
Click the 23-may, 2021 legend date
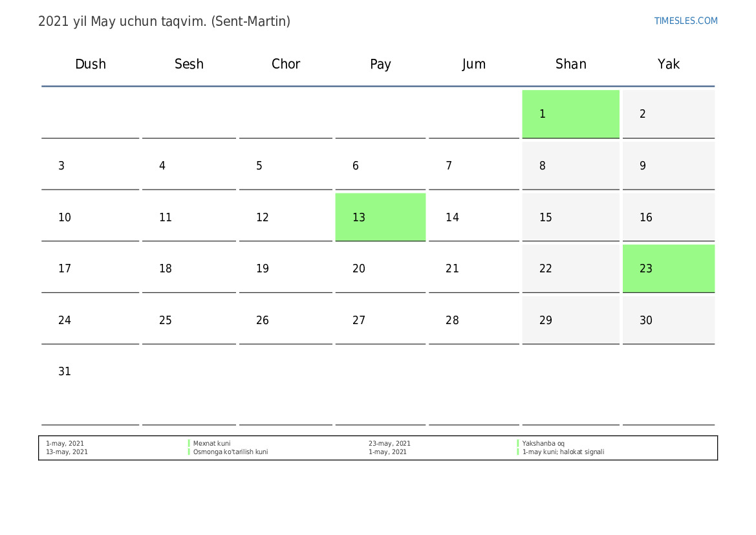click(x=389, y=444)
